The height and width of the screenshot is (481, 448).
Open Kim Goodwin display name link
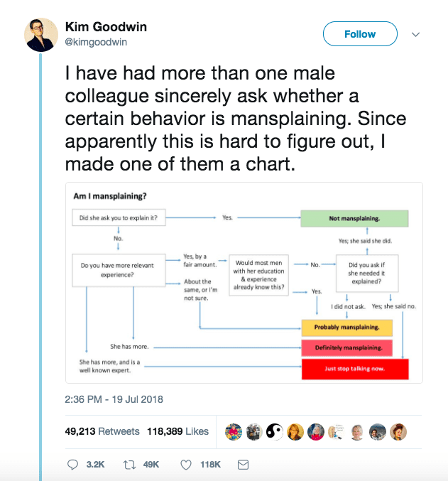pos(106,27)
